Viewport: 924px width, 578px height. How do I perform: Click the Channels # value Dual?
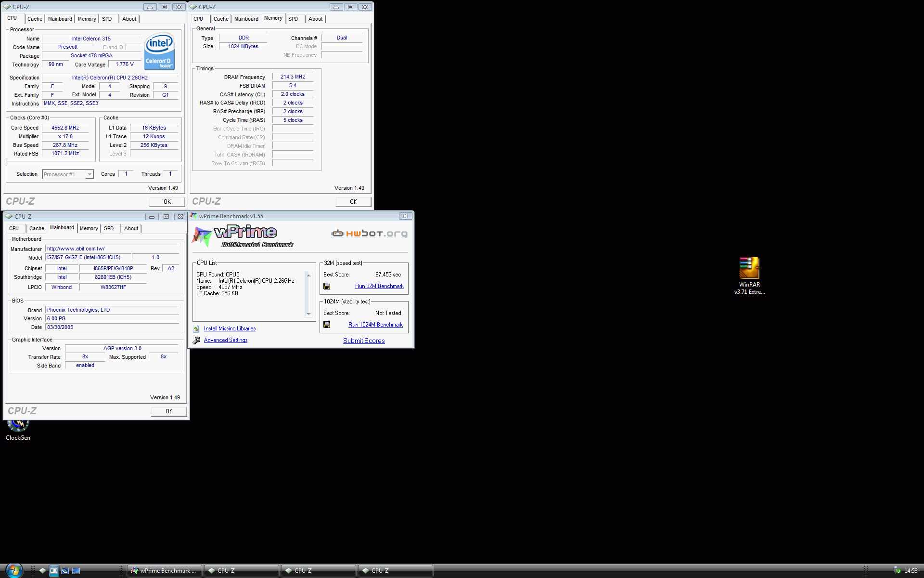click(342, 38)
